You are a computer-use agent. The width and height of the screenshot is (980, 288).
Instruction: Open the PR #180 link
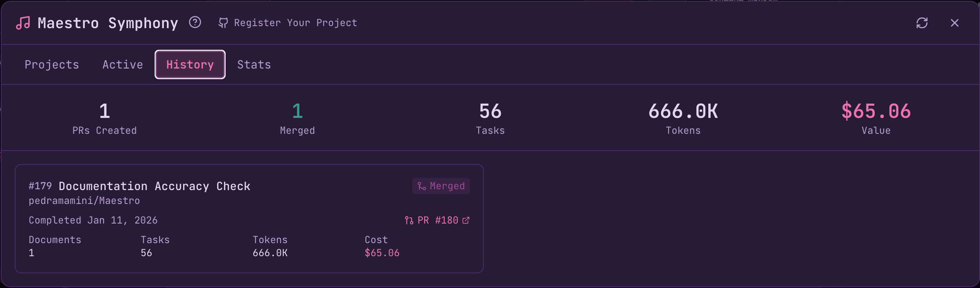click(x=437, y=220)
